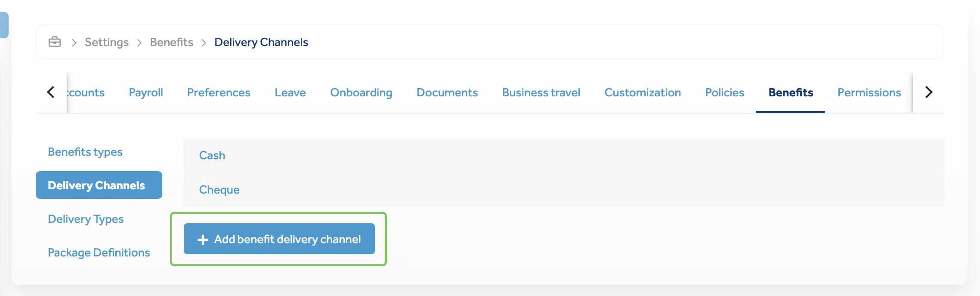Click Delivery Channels breadcrumb text
This screenshot has width=980, height=296.
261,42
